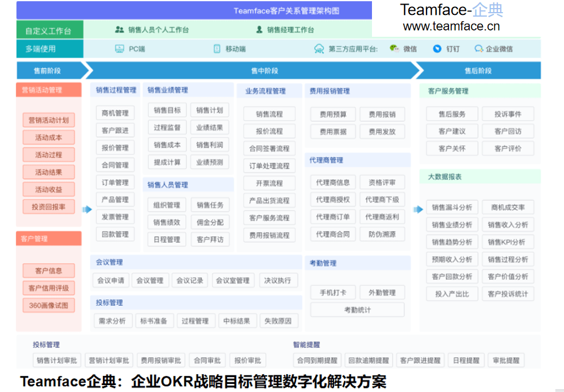
Task: Click the 销售漏斗分析 box
Action: (452, 207)
